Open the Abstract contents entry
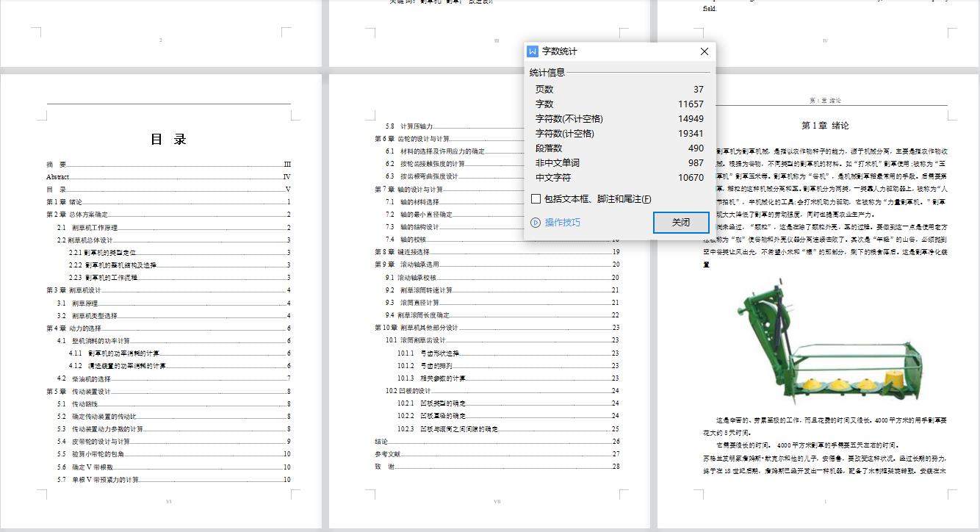The image size is (980, 532). (x=168, y=177)
